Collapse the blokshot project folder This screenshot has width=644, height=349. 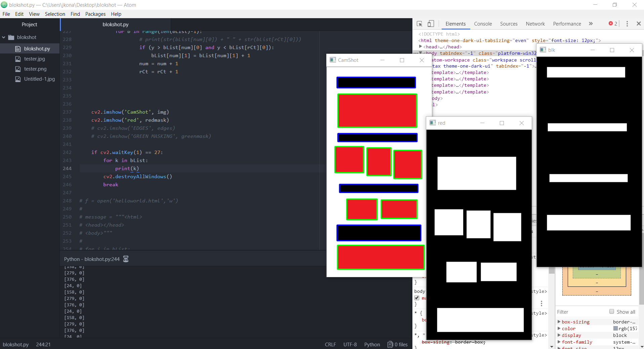click(x=4, y=37)
